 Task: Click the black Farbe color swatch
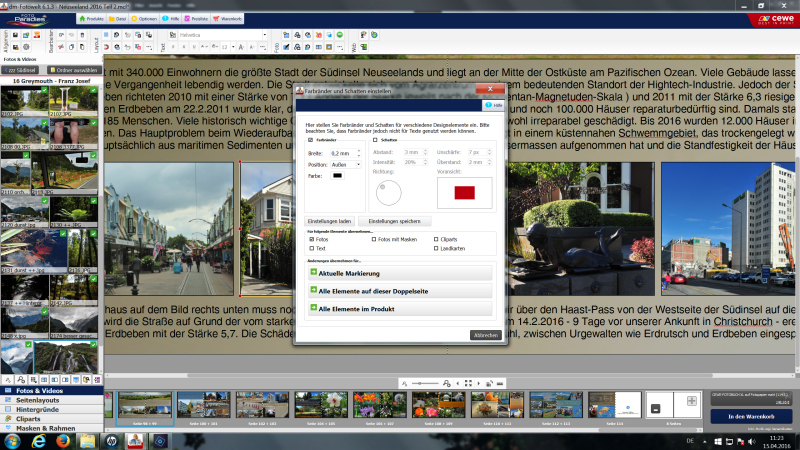(x=337, y=176)
